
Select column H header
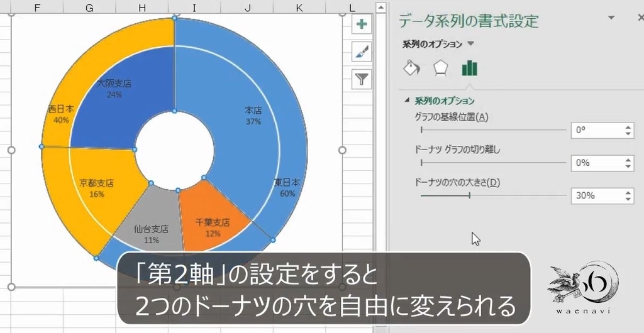point(142,7)
